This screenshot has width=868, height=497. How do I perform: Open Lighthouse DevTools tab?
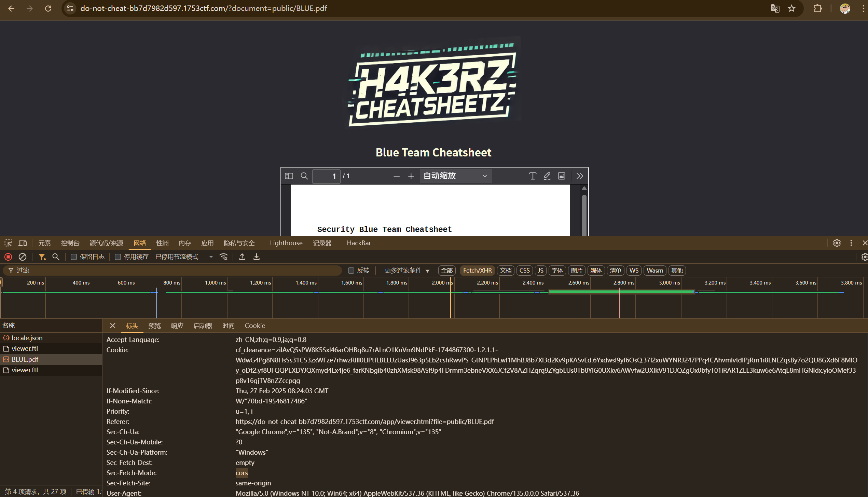[x=286, y=243]
